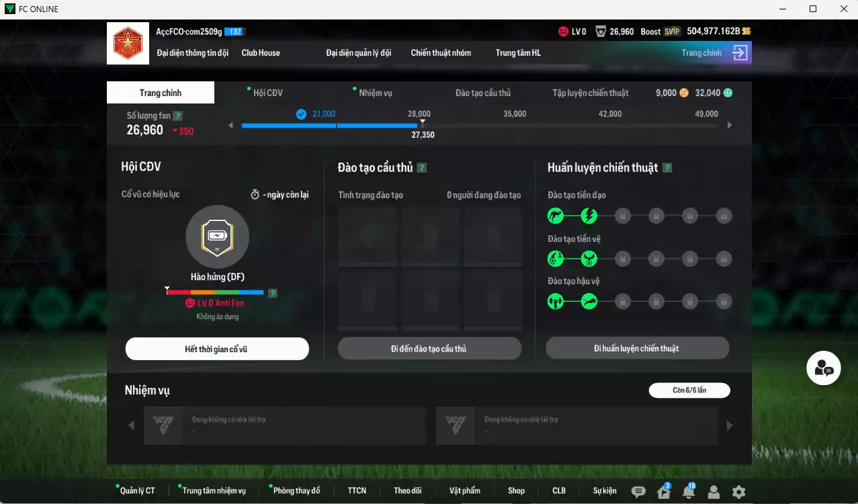Open the user profile silhouette icon
858x504 pixels.
point(714,492)
